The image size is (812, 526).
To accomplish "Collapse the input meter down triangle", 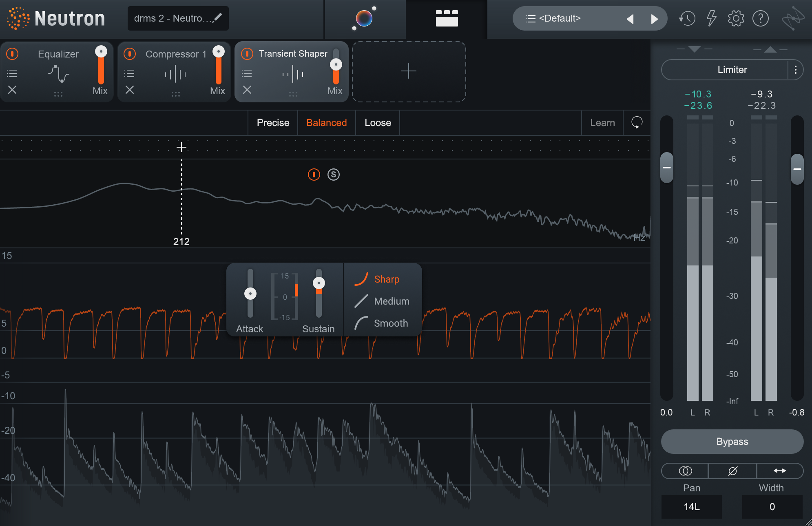I will tap(694, 49).
